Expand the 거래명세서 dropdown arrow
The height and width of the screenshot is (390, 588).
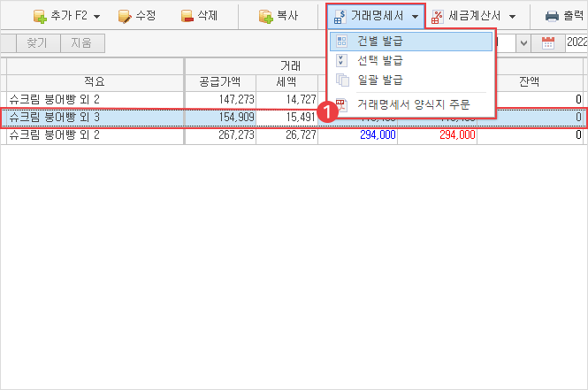tap(415, 17)
